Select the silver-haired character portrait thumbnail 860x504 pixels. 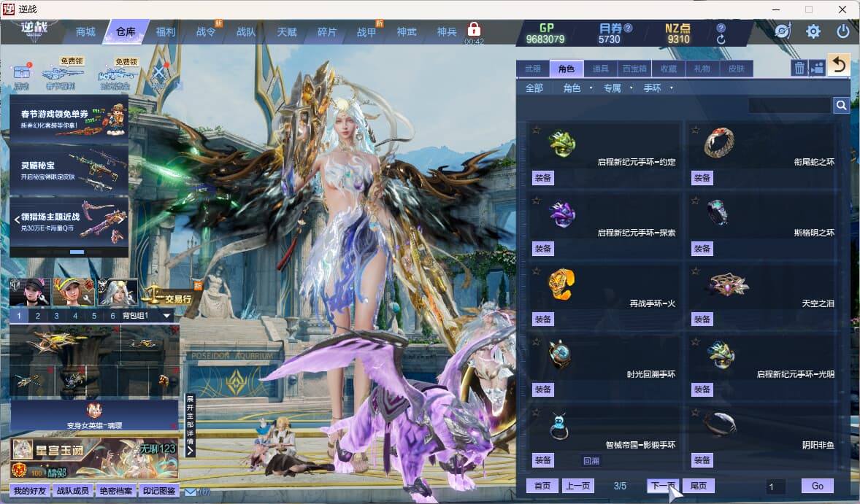click(x=118, y=292)
